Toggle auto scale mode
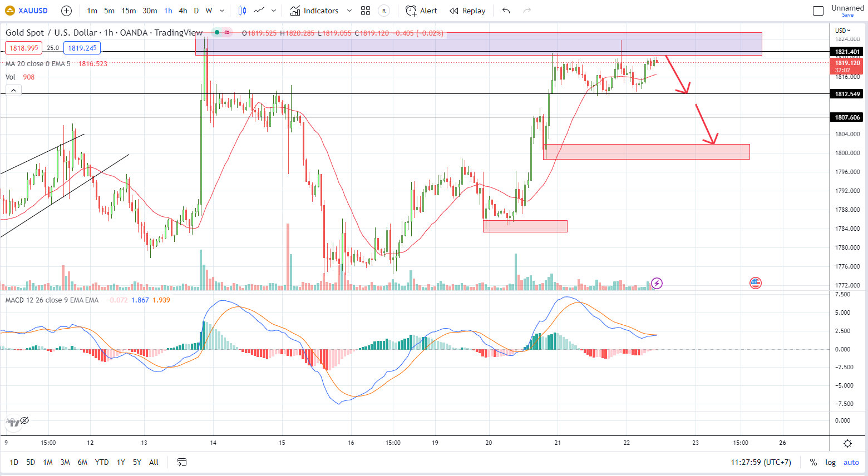The height and width of the screenshot is (476, 868). [x=851, y=462]
